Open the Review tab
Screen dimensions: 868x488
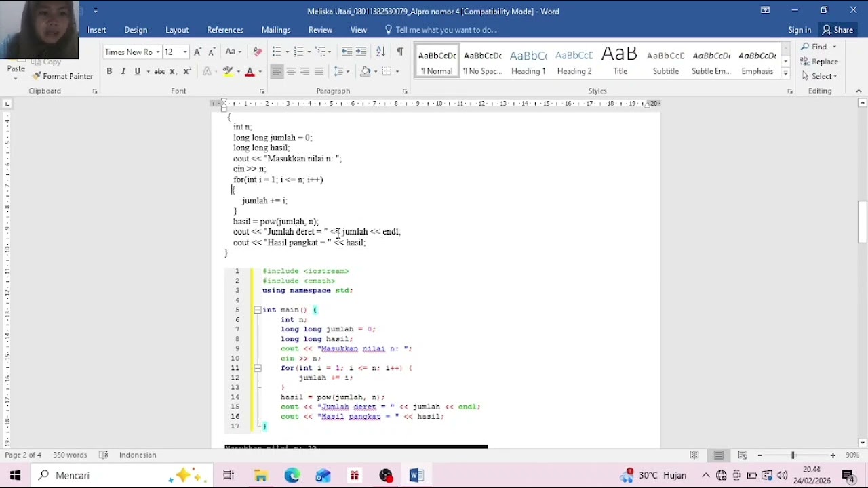(321, 30)
